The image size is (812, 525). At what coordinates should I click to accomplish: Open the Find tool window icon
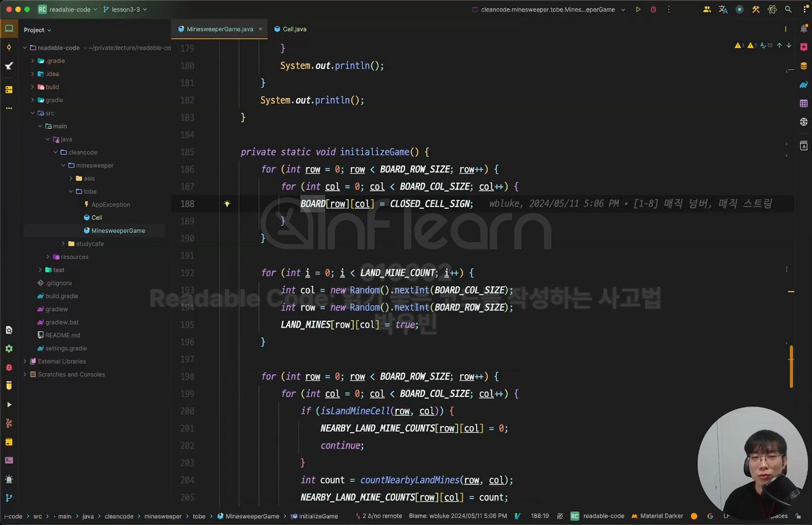click(x=9, y=330)
